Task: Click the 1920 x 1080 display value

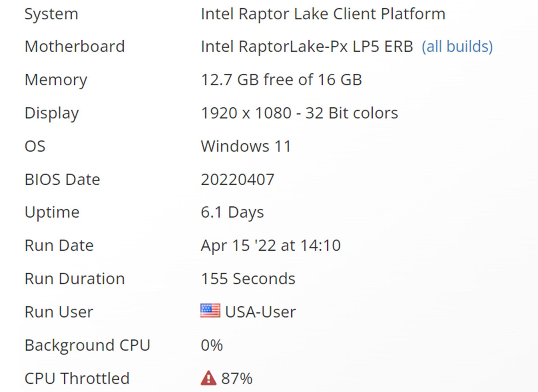Action: click(299, 113)
